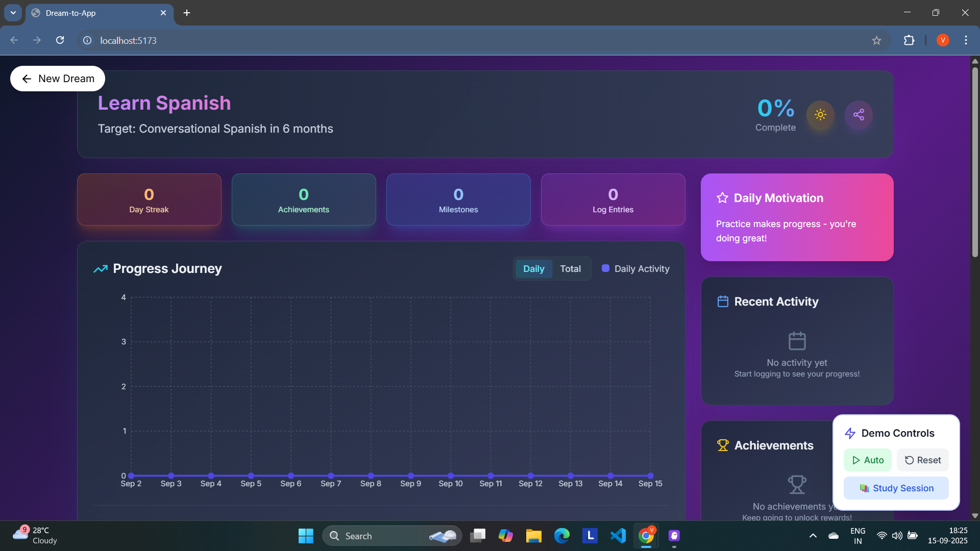Select the Daily chart tab
The width and height of the screenshot is (980, 551).
point(533,269)
